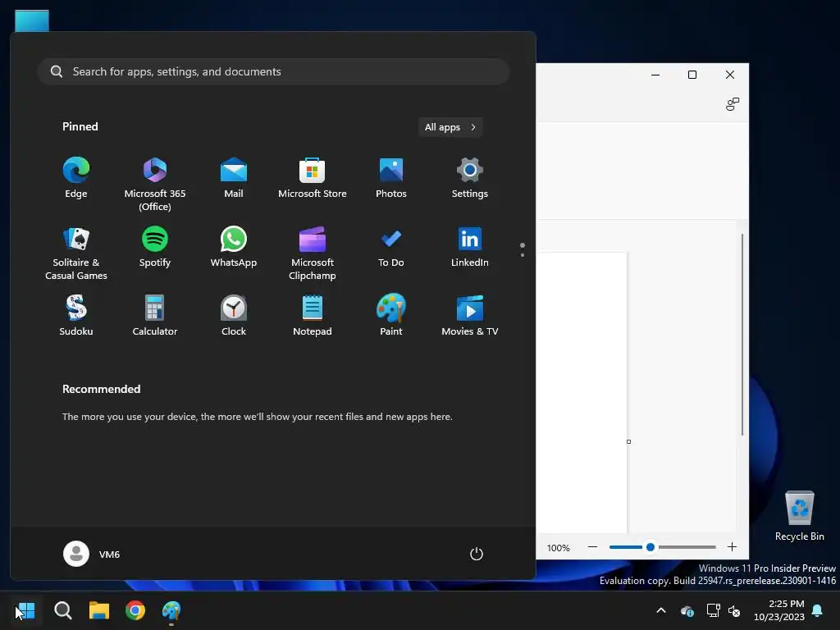Open Paint from the pinned apps grid
The width and height of the screenshot is (840, 630).
click(x=391, y=316)
